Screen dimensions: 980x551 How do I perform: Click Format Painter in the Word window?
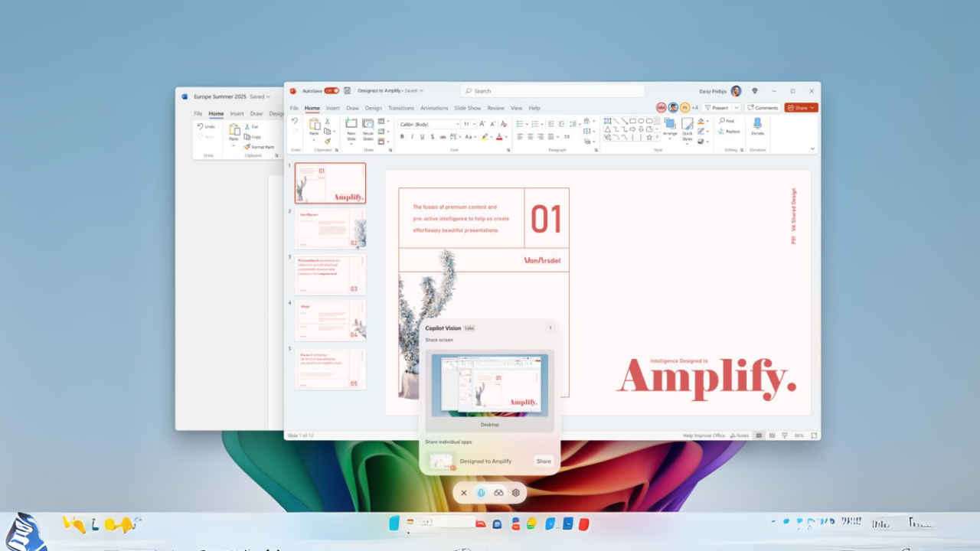(x=259, y=147)
